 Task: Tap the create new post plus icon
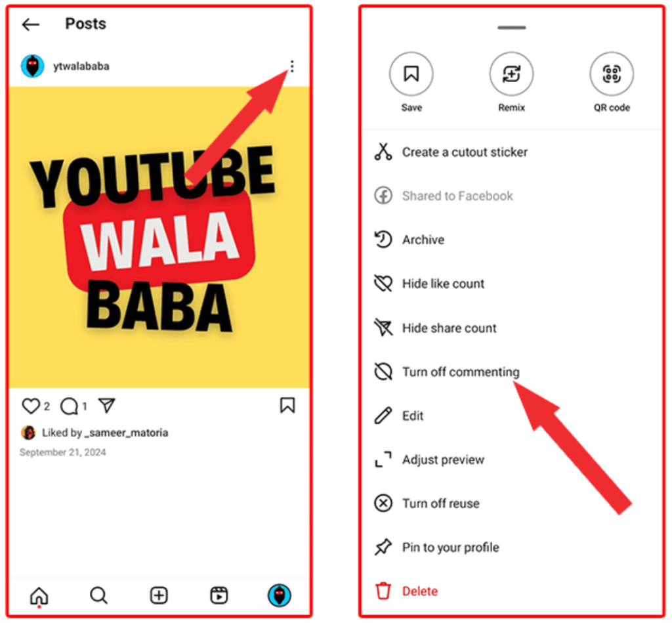159,595
